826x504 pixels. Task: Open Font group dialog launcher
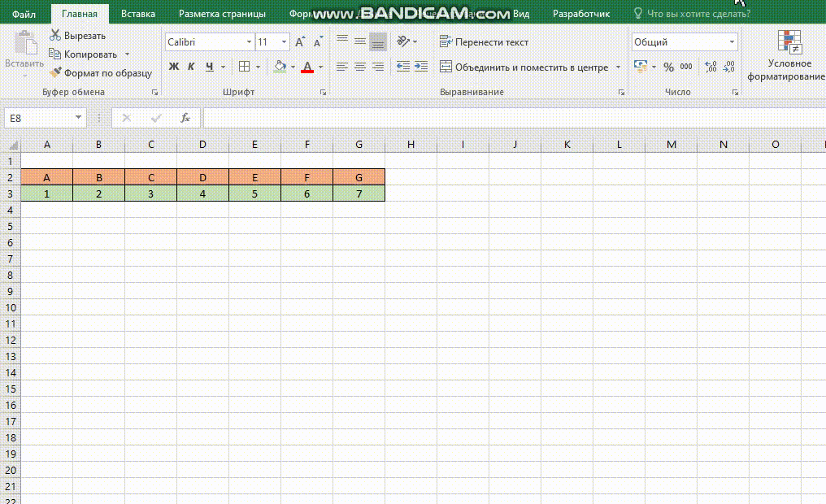323,92
